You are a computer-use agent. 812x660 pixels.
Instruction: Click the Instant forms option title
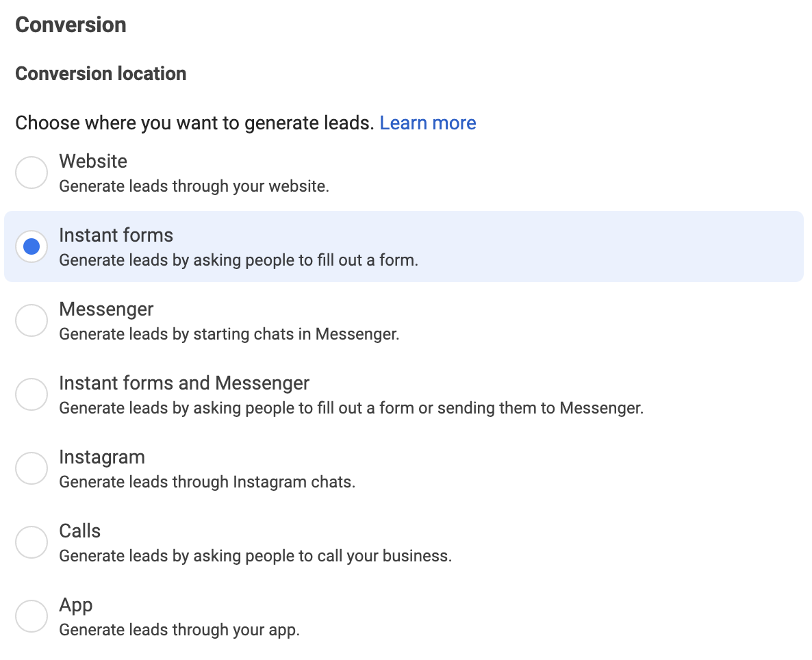click(116, 236)
